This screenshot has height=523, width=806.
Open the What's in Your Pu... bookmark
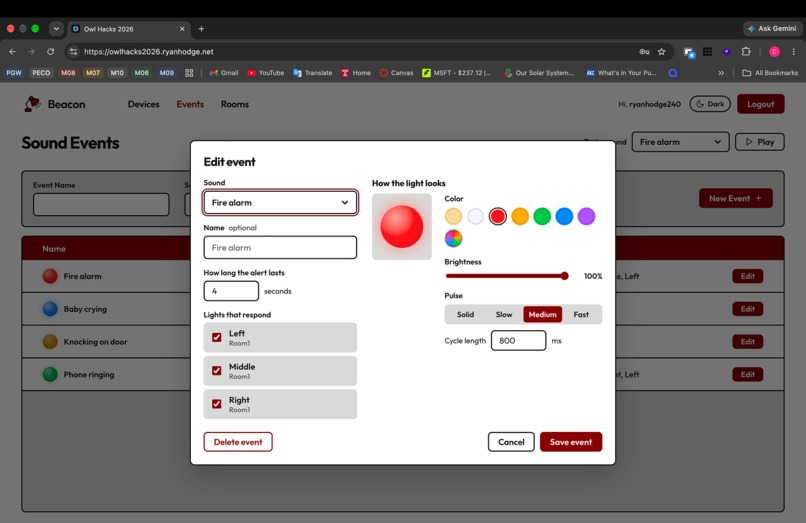point(621,73)
